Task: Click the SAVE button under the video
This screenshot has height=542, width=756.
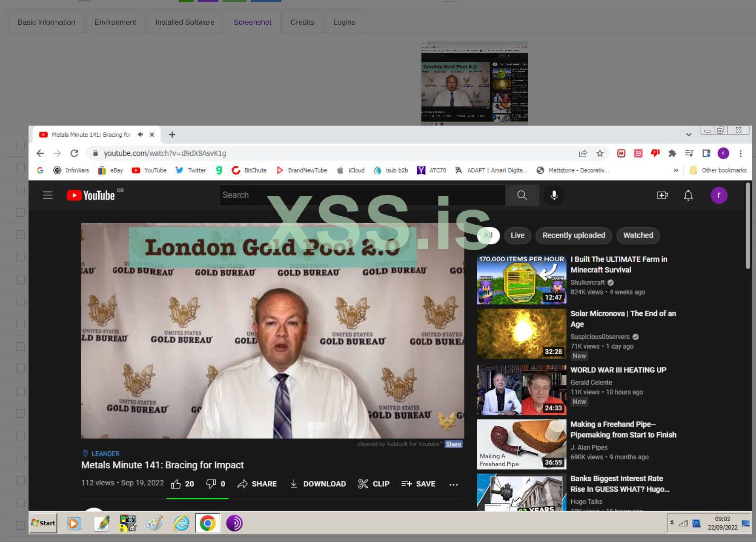Action: point(418,484)
